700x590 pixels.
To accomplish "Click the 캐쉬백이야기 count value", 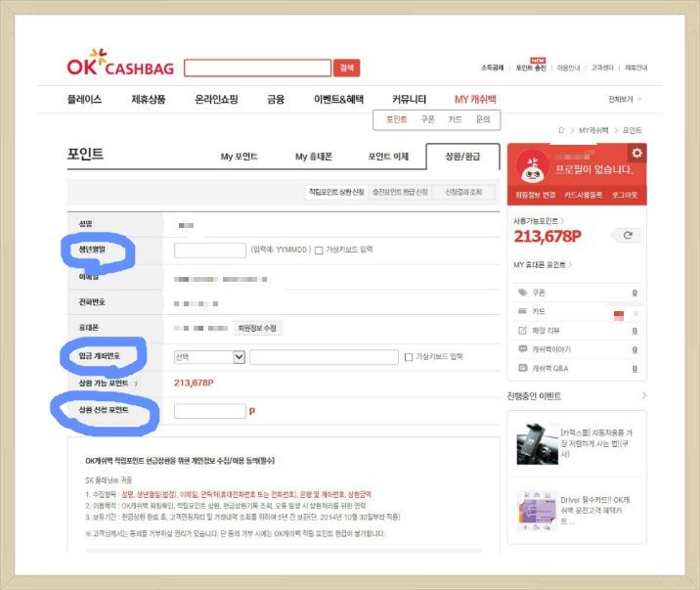I will click(x=634, y=349).
